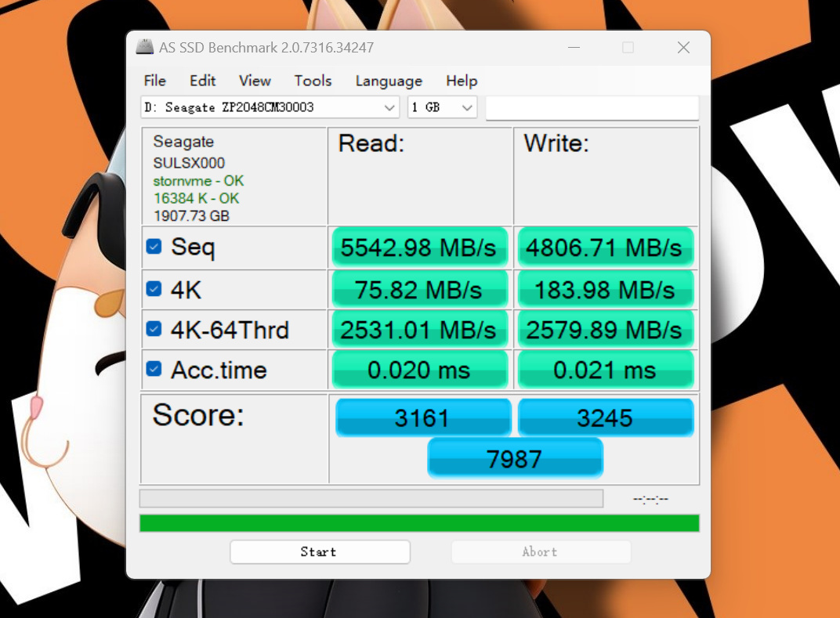Viewport: 840px width, 618px height.
Task: Click the 4K write result 183.98 MB/s
Action: pos(606,290)
